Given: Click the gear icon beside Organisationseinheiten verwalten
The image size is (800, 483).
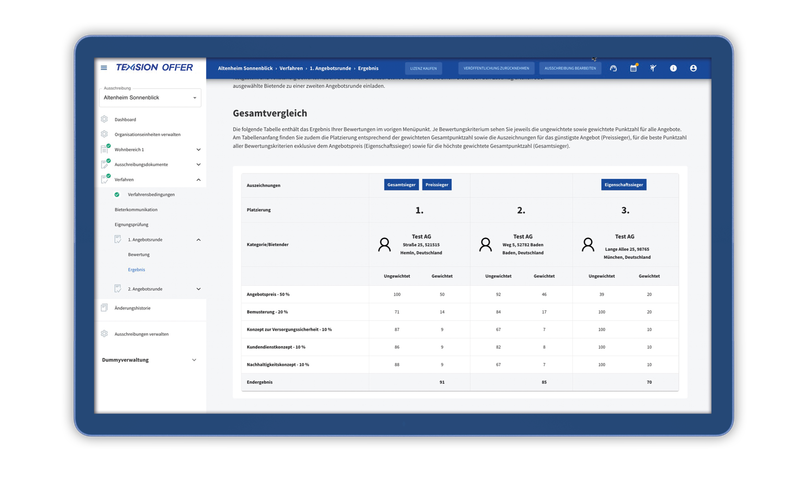Looking at the screenshot, I should pyautogui.click(x=105, y=134).
